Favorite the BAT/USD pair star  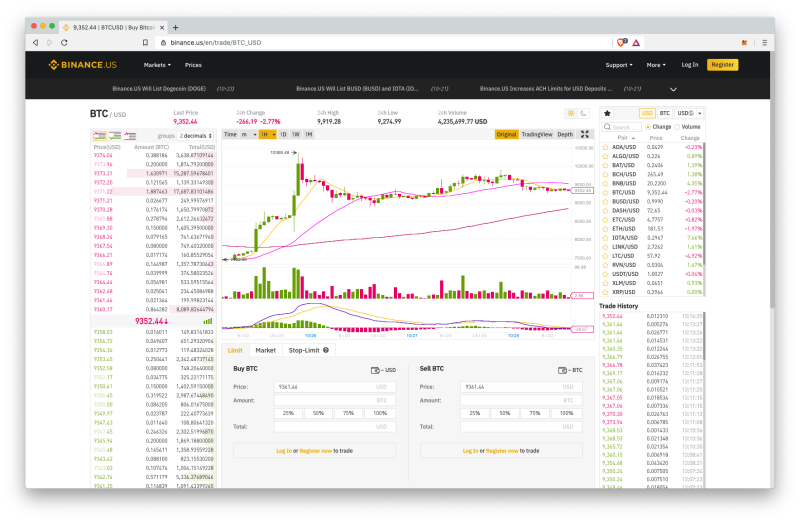606,165
